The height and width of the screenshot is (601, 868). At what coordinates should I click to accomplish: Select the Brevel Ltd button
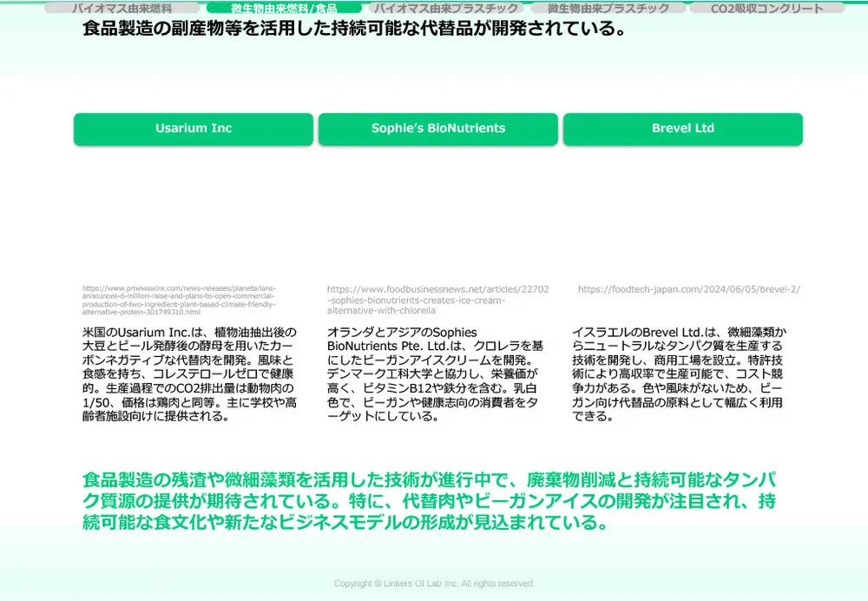682,129
